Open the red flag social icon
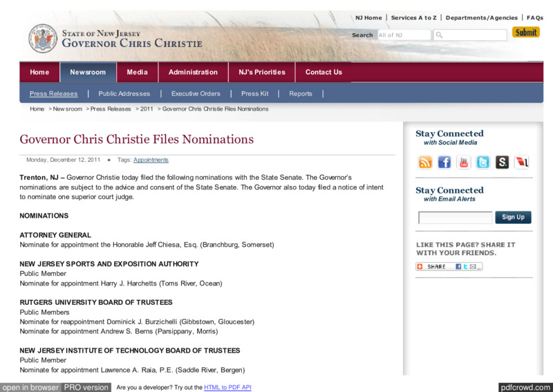This screenshot has width=553, height=392. pyautogui.click(x=521, y=162)
